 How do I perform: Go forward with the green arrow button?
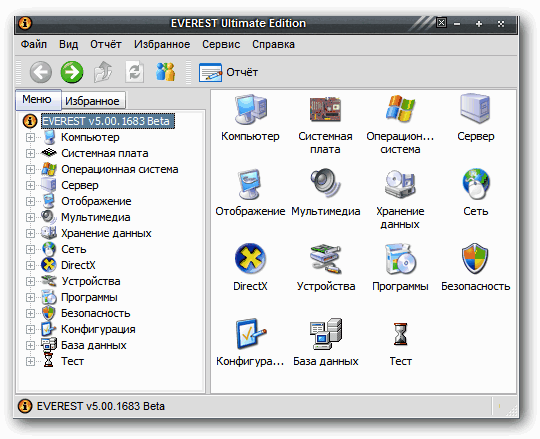(x=72, y=72)
